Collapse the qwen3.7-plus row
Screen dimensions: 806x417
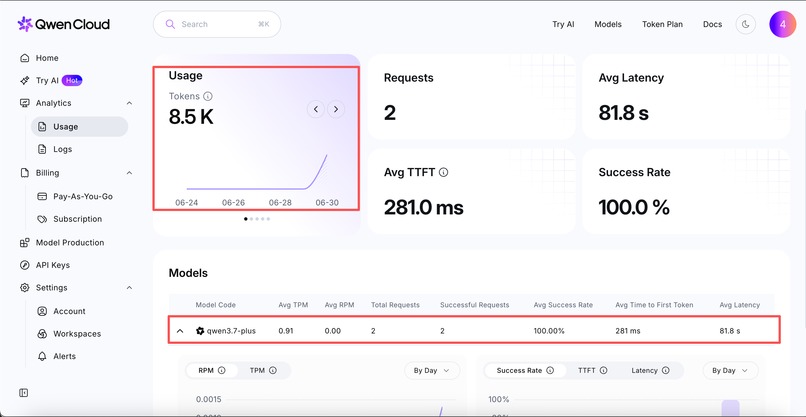[180, 331]
